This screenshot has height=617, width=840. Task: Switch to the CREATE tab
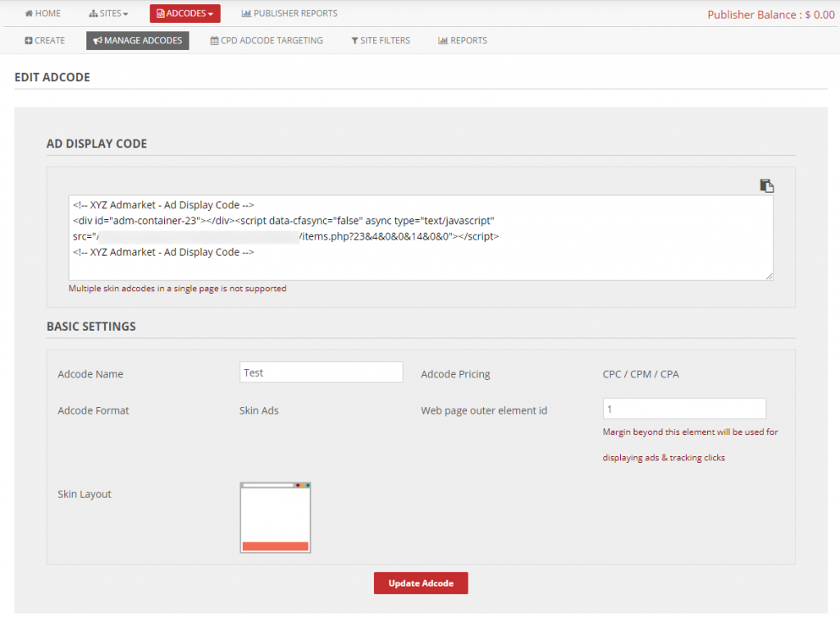[x=45, y=40]
